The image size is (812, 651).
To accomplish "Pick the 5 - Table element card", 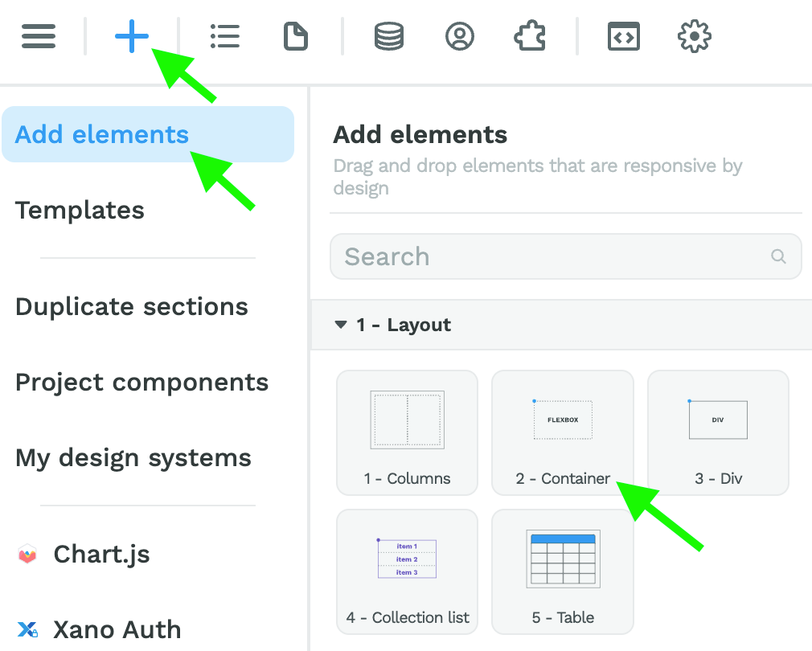I will pyautogui.click(x=563, y=571).
